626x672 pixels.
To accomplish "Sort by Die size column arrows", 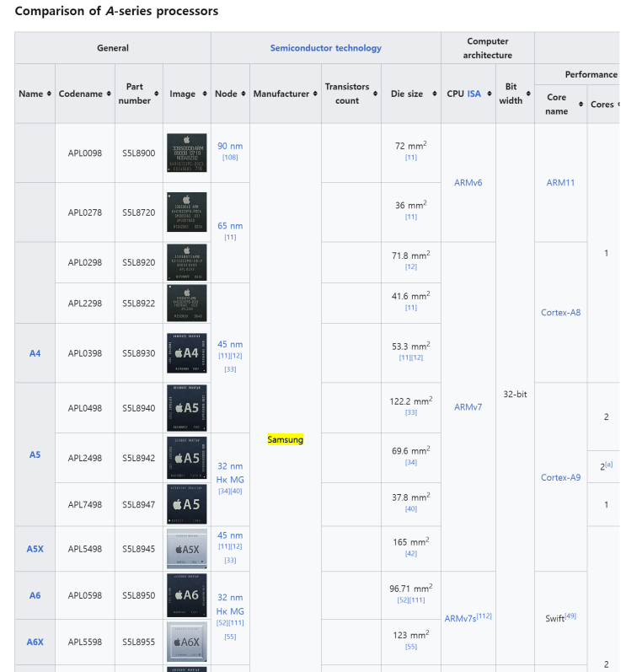I will [x=435, y=94].
